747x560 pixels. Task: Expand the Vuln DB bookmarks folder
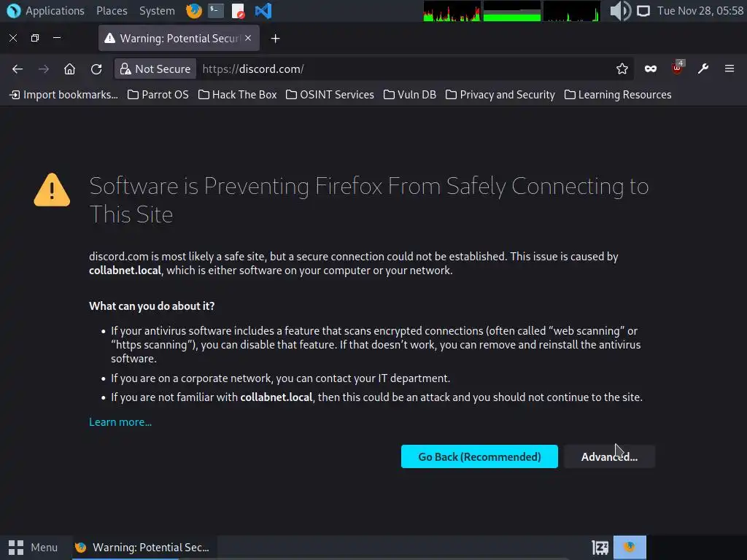point(410,95)
